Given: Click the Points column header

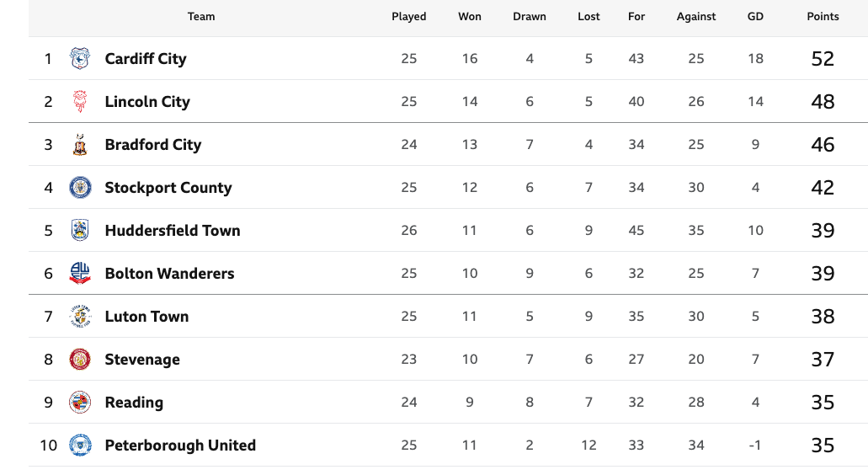Looking at the screenshot, I should (x=823, y=16).
